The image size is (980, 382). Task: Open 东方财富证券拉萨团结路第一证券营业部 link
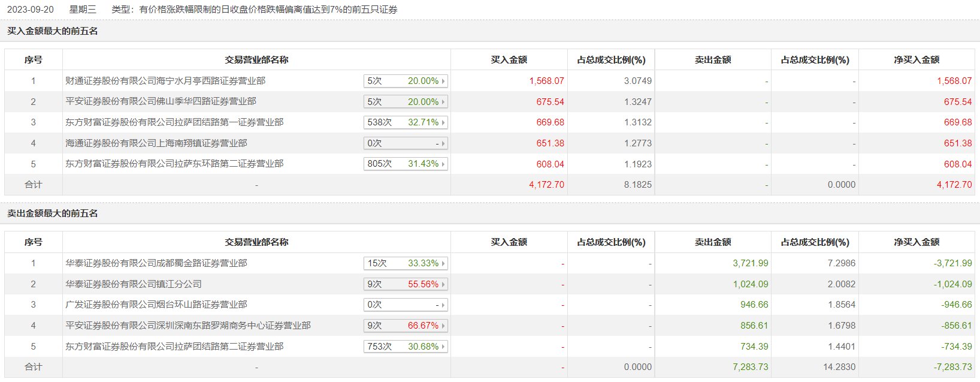pyautogui.click(x=174, y=122)
